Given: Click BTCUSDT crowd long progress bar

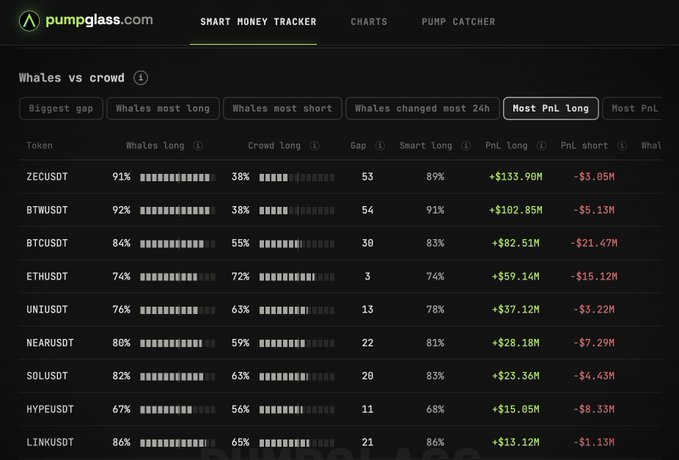Looking at the screenshot, I should pyautogui.click(x=297, y=243).
